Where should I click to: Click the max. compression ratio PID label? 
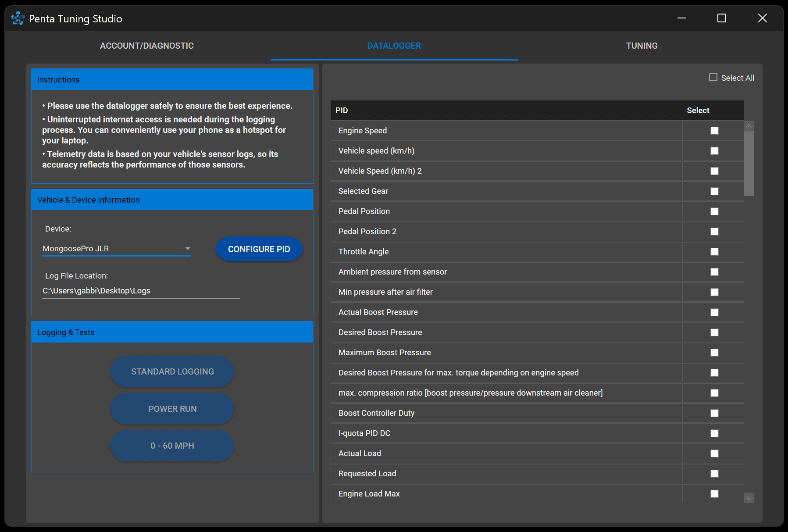point(471,393)
